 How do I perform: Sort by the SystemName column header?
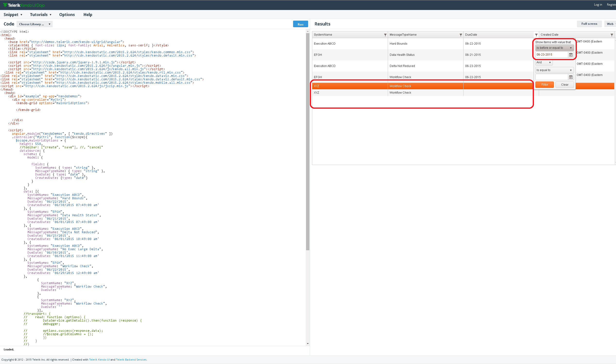(x=323, y=35)
